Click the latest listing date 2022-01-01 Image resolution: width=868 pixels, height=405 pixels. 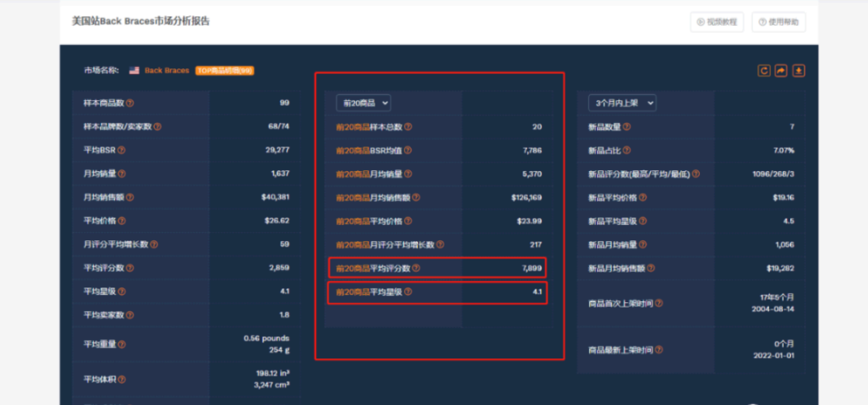(773, 356)
